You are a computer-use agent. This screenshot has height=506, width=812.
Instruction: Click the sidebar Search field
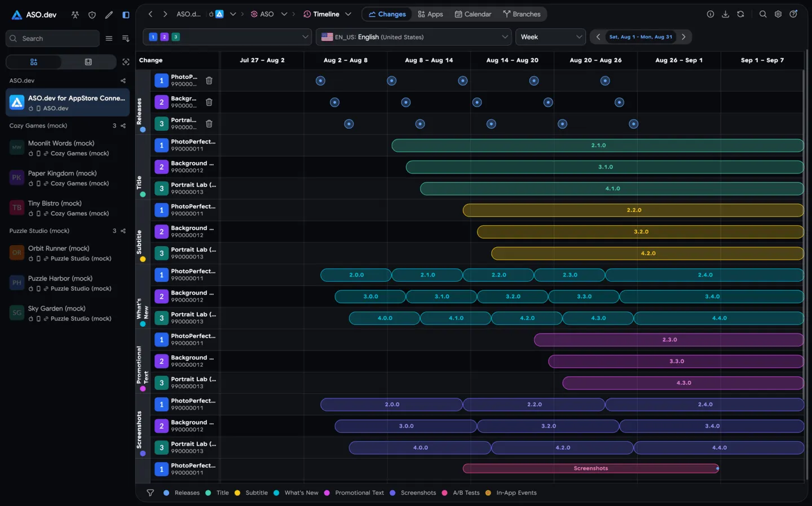coord(52,38)
